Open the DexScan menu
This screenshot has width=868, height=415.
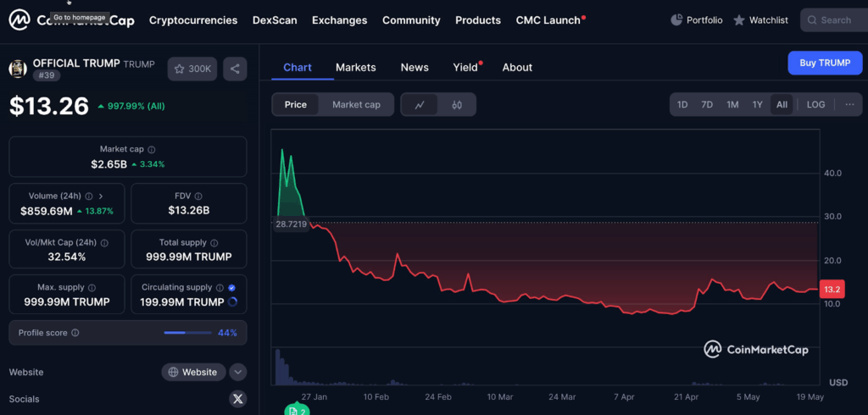point(275,20)
